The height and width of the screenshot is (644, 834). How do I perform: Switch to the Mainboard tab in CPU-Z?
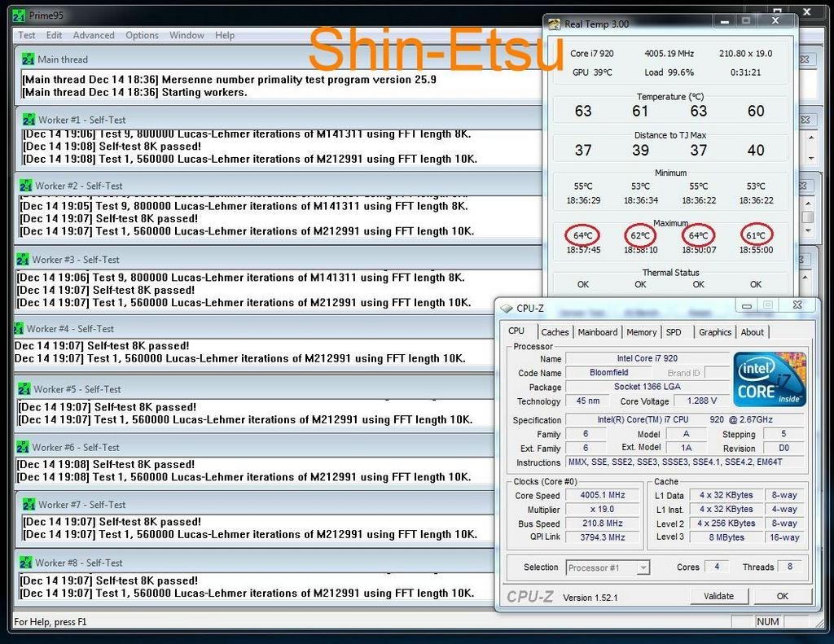click(598, 332)
